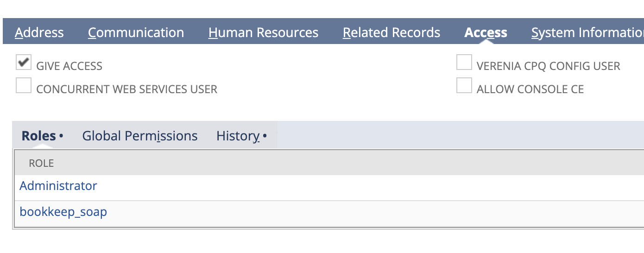Select the Human Resources tab
Viewport: 644px width, 253px height.
point(263,32)
